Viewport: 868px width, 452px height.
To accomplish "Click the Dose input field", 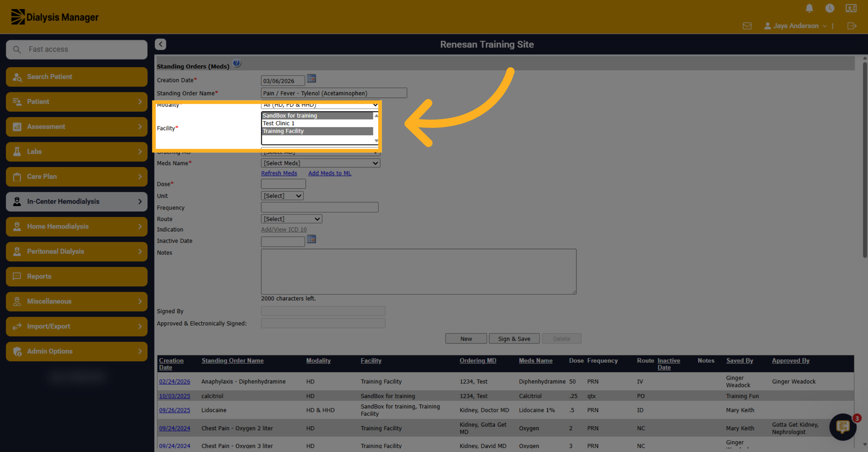I will pos(283,184).
